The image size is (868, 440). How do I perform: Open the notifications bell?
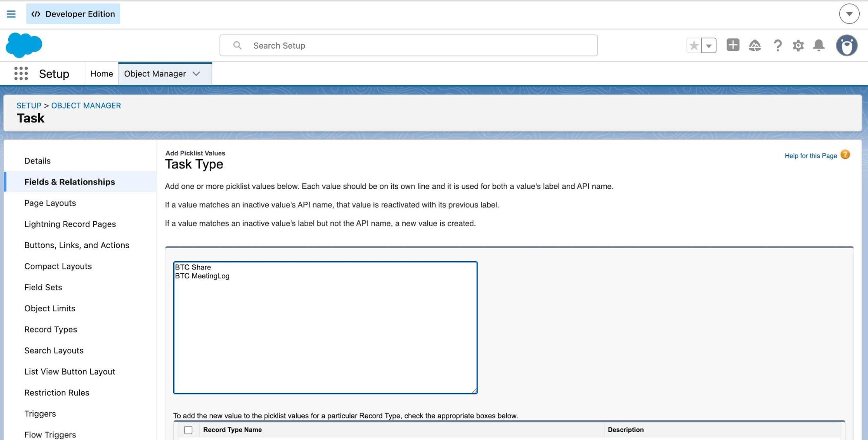pyautogui.click(x=819, y=45)
